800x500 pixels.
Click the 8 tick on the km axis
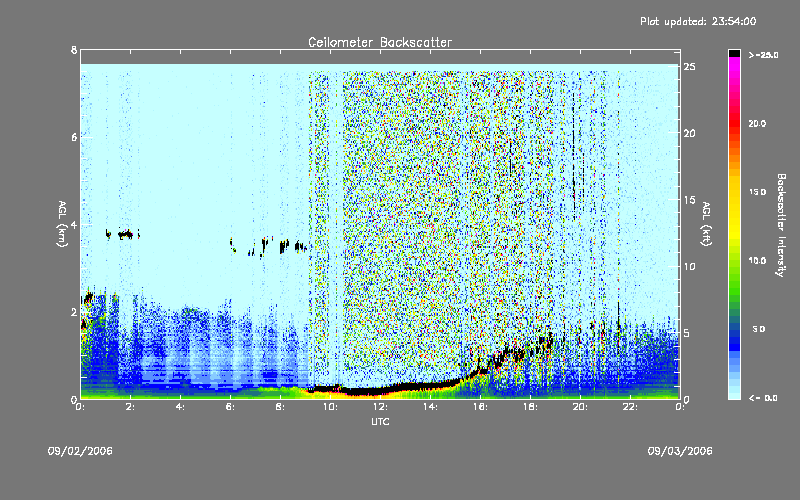[74, 50]
